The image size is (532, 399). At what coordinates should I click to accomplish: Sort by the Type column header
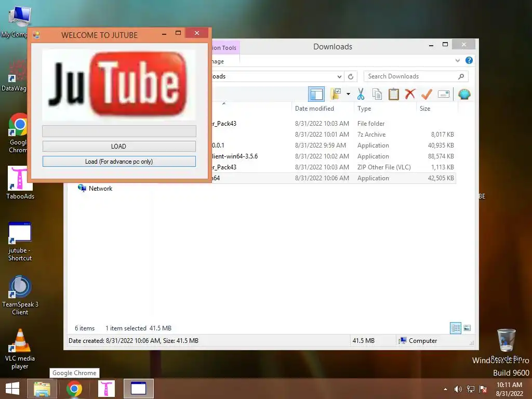click(364, 109)
